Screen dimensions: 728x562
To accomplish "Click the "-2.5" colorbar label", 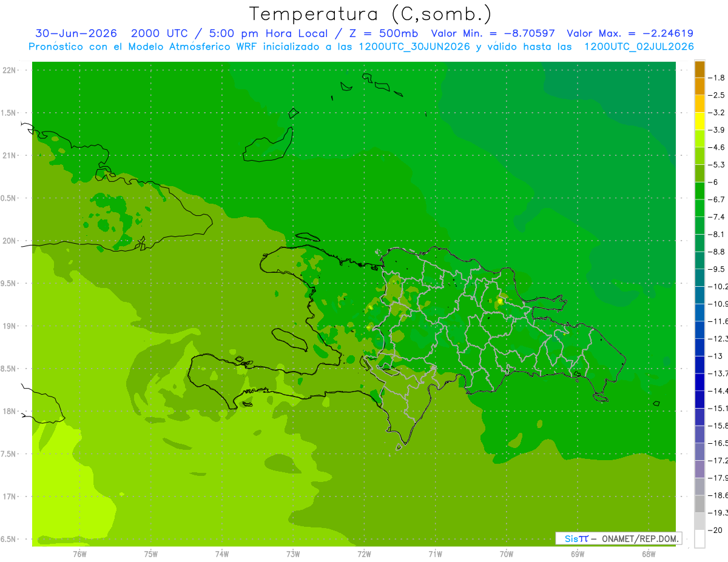I will [x=717, y=95].
